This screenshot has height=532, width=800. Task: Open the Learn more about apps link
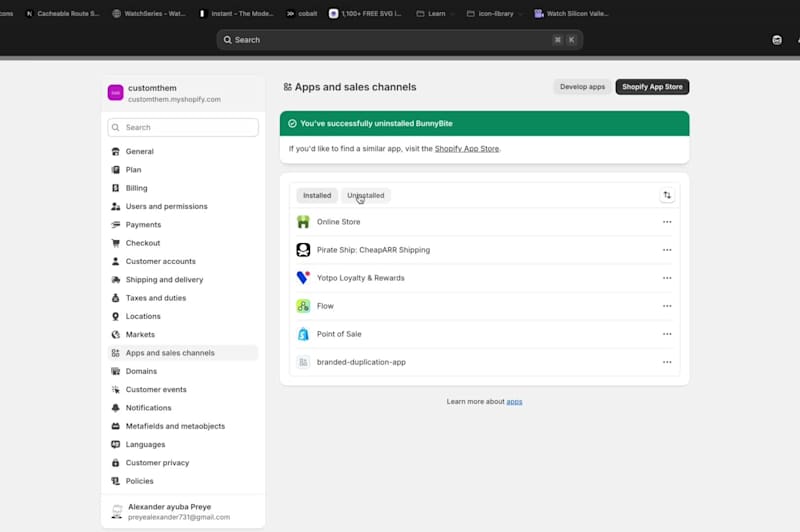pos(514,402)
